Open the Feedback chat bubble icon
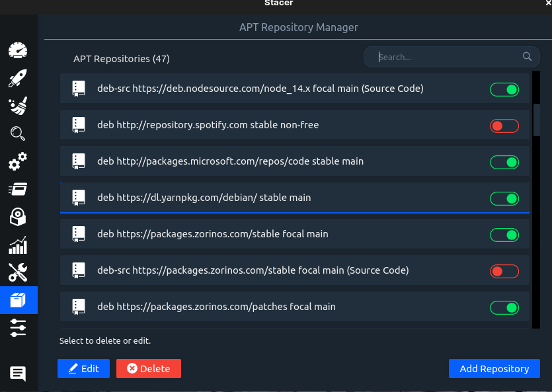The image size is (552, 392). pos(18,373)
